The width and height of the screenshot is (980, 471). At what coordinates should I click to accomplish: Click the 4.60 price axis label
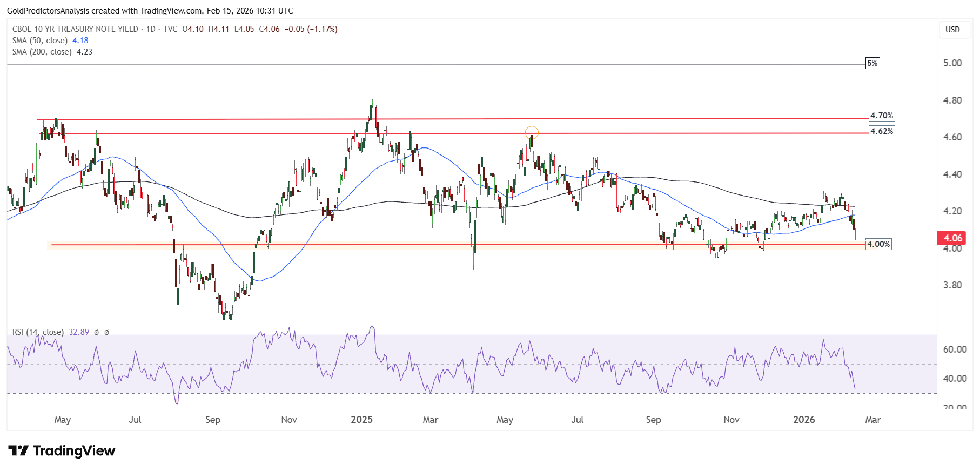pyautogui.click(x=952, y=137)
